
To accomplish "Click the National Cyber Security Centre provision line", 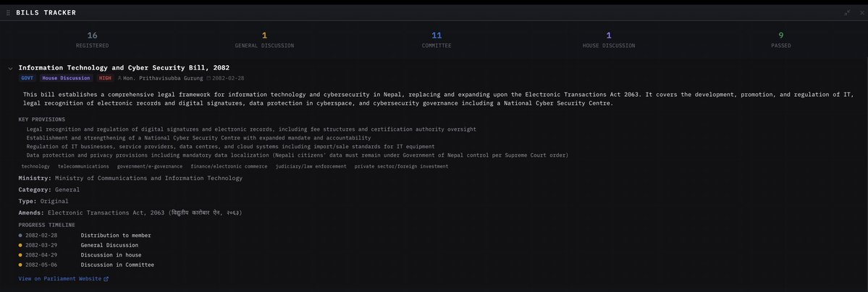I will [198, 138].
